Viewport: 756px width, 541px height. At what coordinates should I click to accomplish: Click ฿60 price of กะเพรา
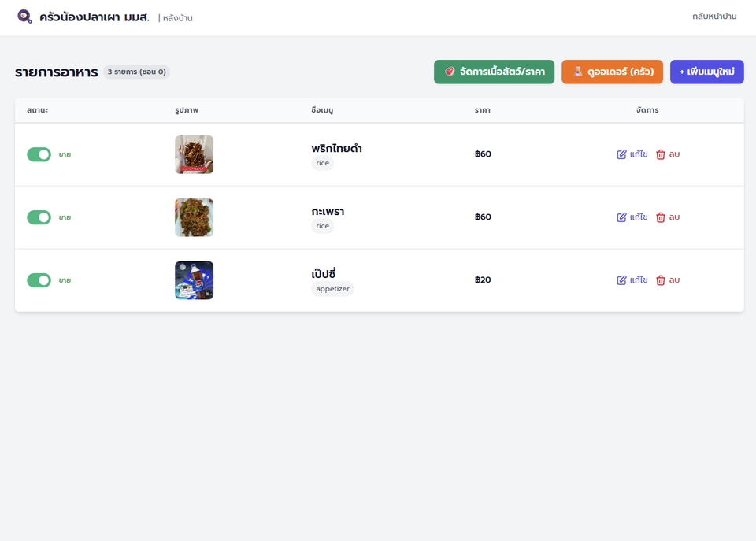[x=483, y=217]
